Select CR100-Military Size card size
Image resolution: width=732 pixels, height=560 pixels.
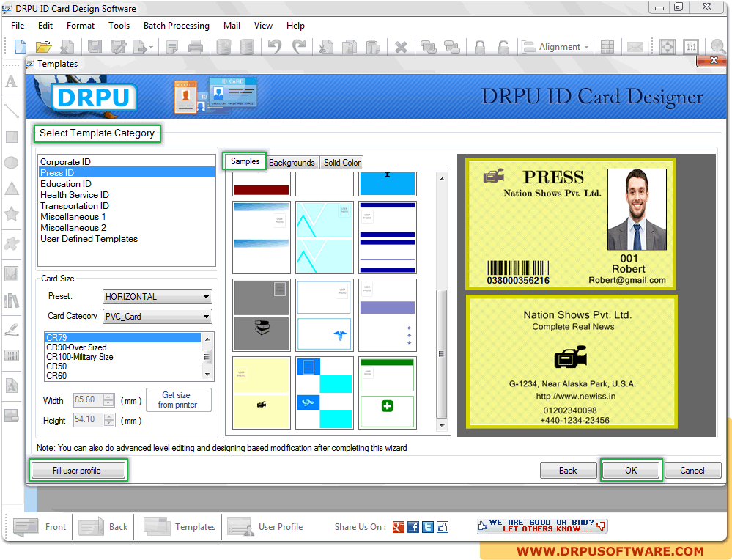[x=123, y=357]
